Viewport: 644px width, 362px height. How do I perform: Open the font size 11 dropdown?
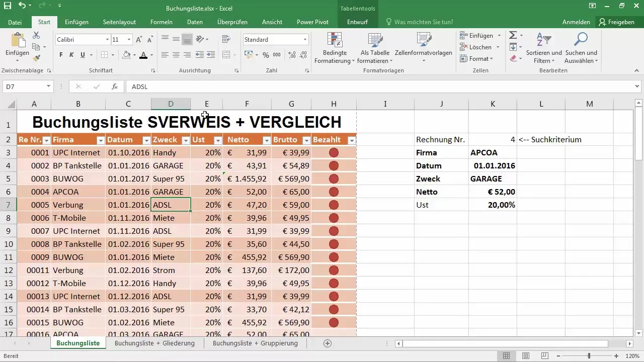(x=129, y=40)
